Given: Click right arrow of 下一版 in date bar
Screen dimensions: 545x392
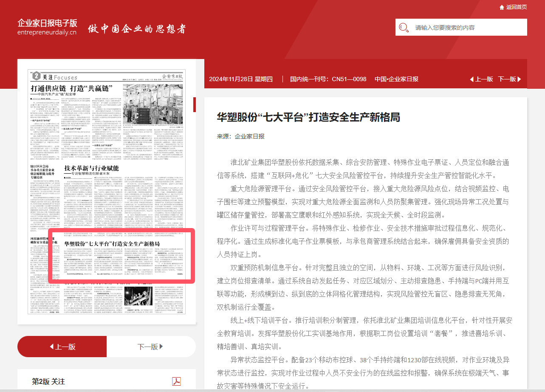Looking at the screenshot, I should [519, 79].
